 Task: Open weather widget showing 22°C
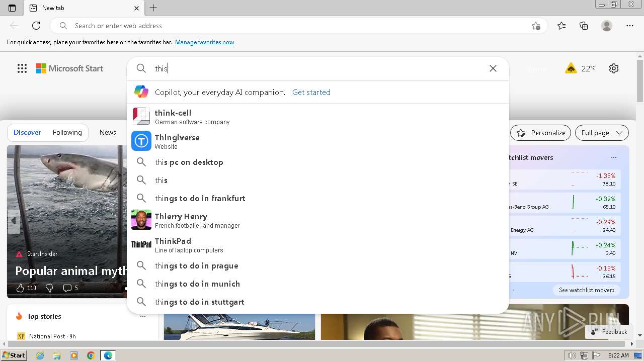(581, 68)
